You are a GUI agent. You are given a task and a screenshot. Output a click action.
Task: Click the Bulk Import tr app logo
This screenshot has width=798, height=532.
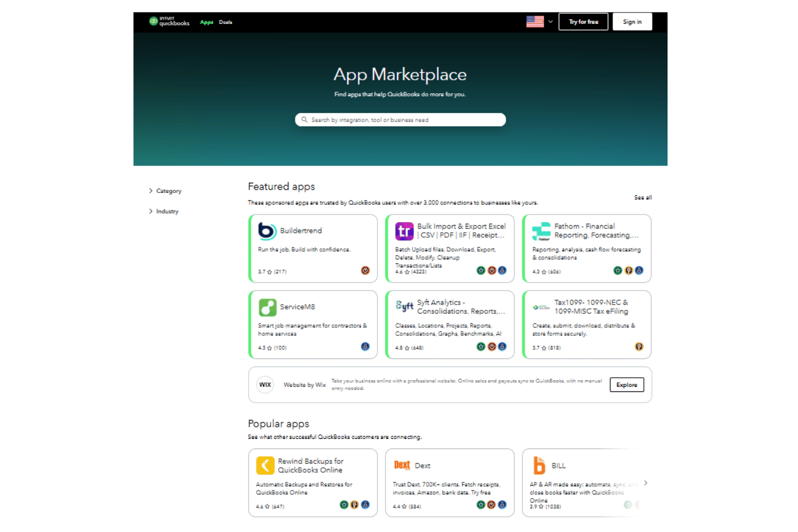[404, 231]
